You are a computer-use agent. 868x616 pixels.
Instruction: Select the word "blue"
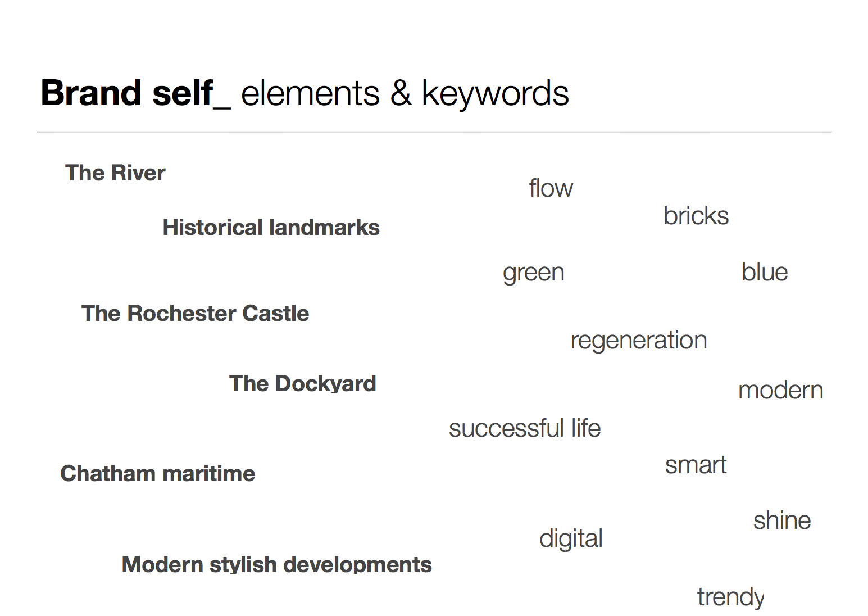pyautogui.click(x=764, y=272)
